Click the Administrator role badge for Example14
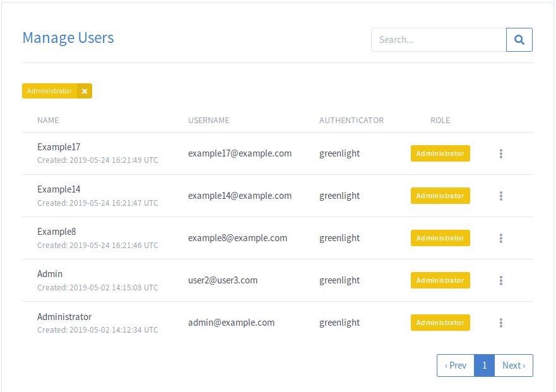This screenshot has height=392, width=556. (x=440, y=196)
